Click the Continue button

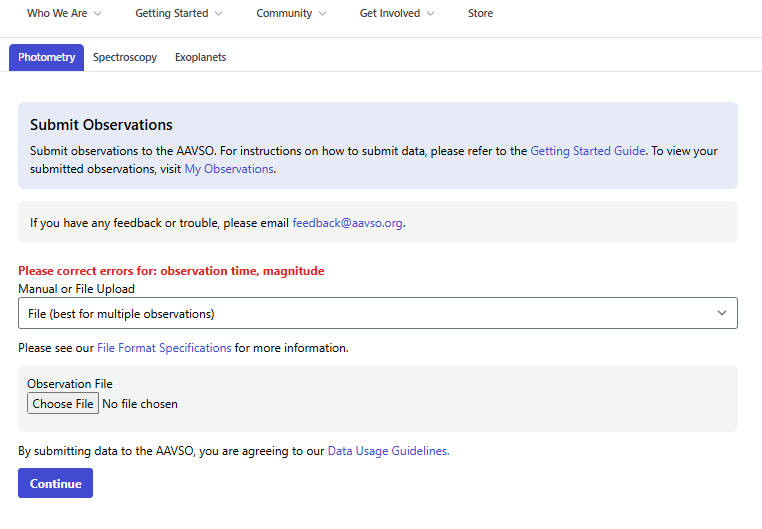55,483
